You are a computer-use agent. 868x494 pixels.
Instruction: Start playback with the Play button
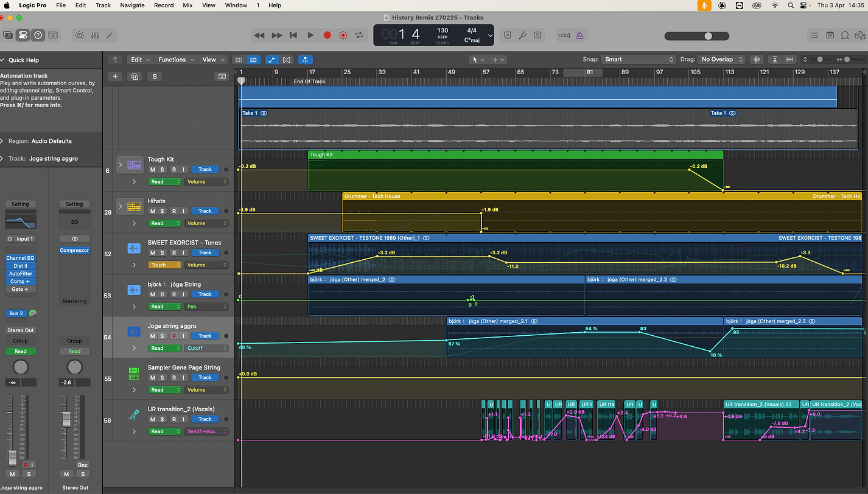click(x=310, y=35)
